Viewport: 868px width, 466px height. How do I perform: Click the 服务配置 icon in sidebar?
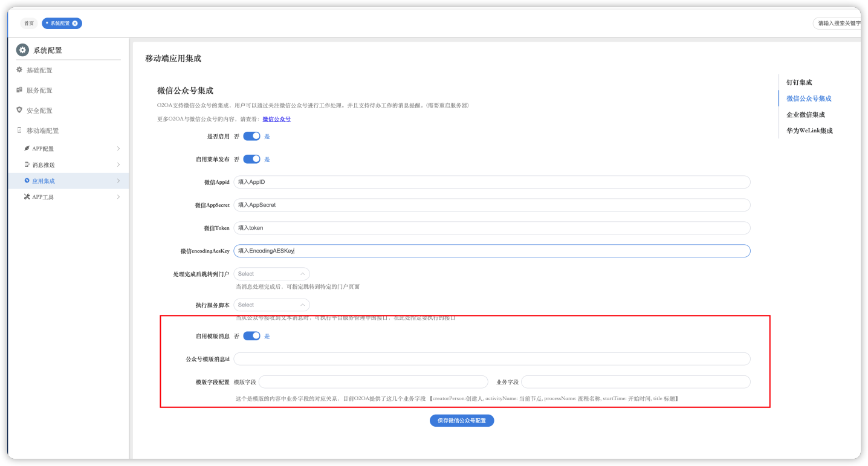point(19,90)
